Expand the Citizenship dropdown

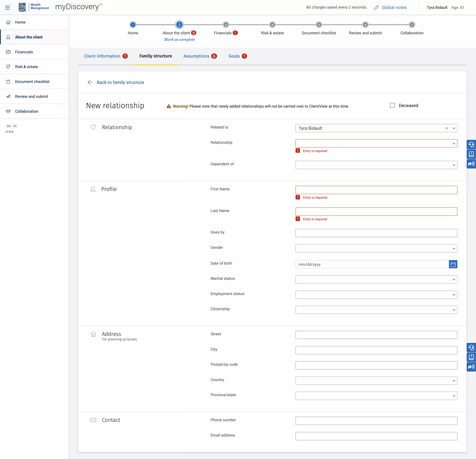pos(376,310)
